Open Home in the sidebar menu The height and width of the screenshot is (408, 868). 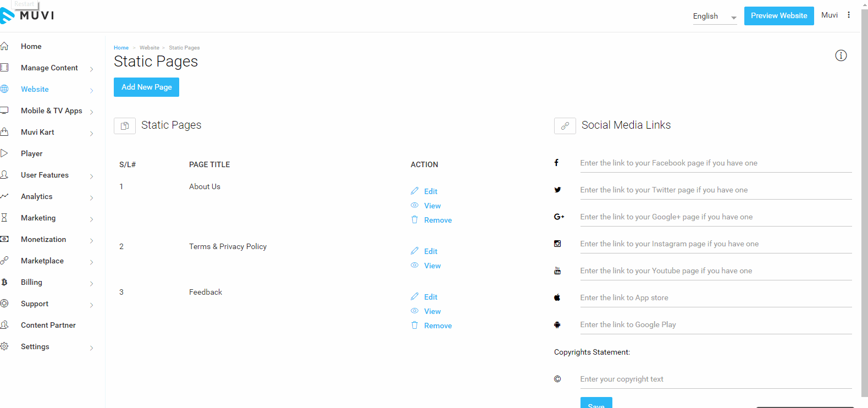pos(31,46)
